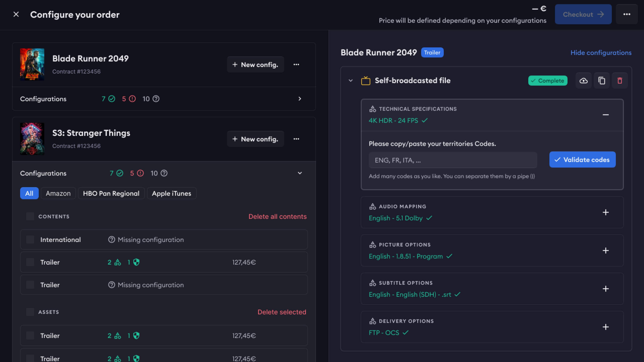644x362 pixels.
Task: Click the shield icon in first Assets Trailer row
Action: click(136, 336)
